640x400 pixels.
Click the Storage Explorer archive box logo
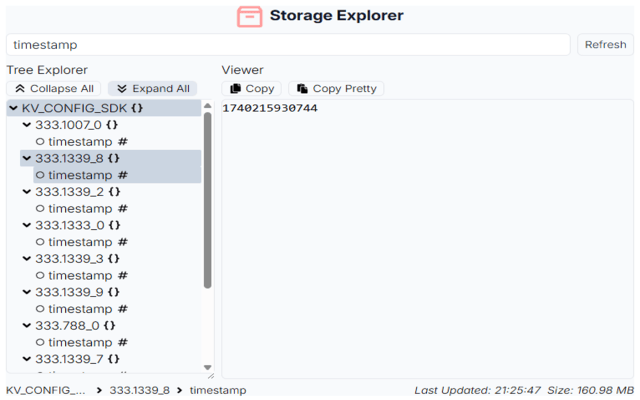[x=250, y=16]
